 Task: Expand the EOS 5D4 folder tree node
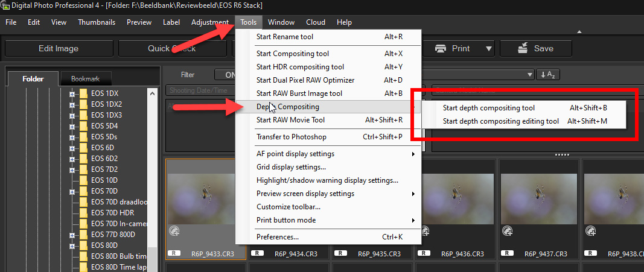(x=72, y=126)
